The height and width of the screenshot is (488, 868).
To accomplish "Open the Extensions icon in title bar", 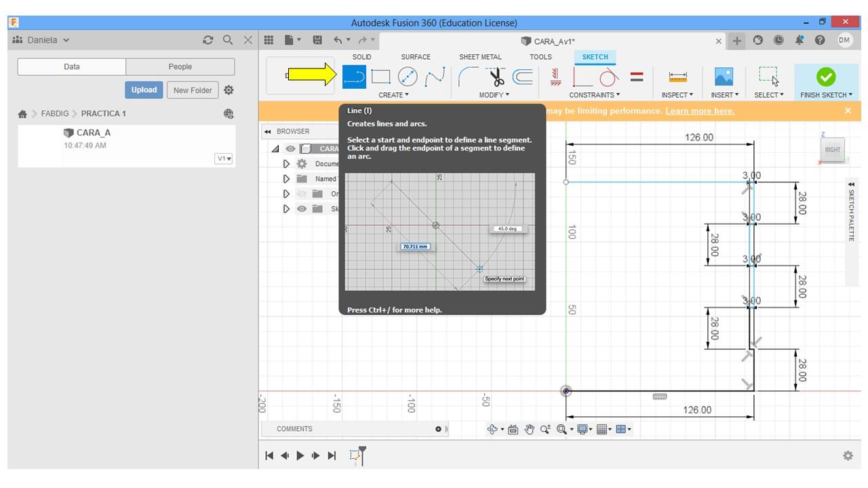I will point(758,41).
